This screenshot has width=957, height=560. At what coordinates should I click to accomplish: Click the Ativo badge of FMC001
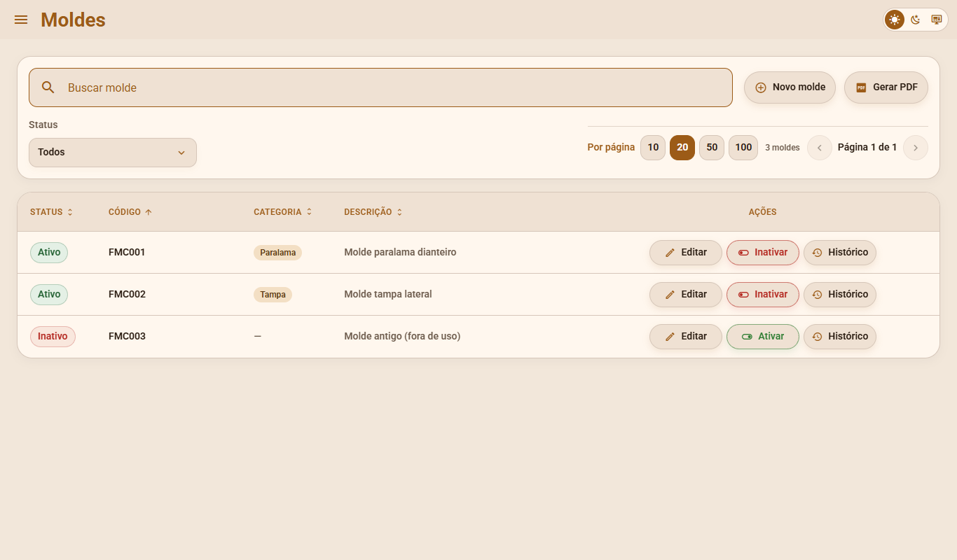click(x=49, y=253)
